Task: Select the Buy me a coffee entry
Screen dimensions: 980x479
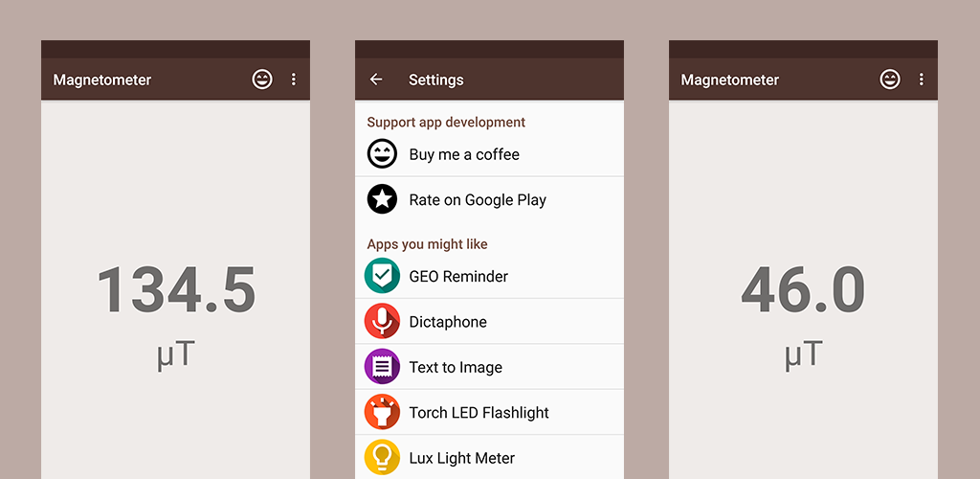Action: (489, 154)
